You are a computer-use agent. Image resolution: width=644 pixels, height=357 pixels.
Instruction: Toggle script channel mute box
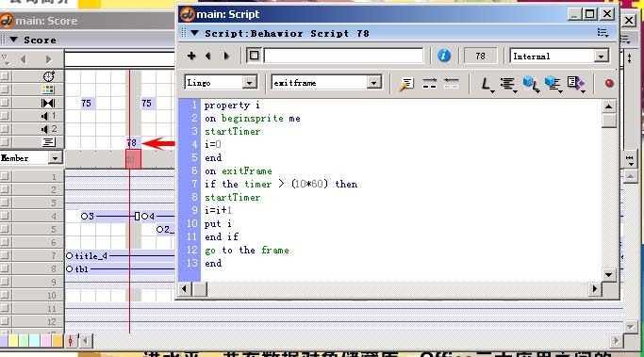tap(5, 142)
